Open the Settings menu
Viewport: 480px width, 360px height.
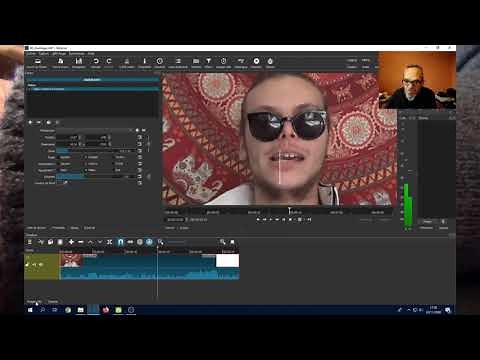77,54
